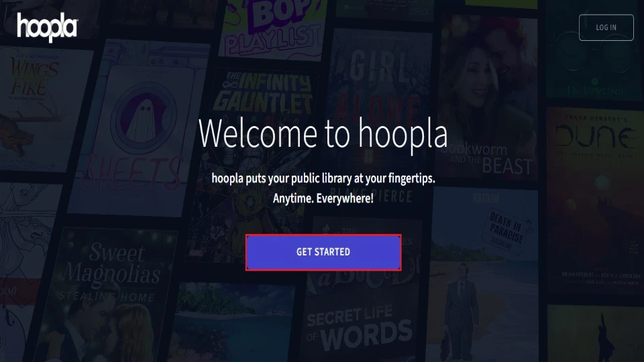Click the Welcome to hoopla heading
Image resolution: width=644 pixels, height=362 pixels.
point(323,133)
